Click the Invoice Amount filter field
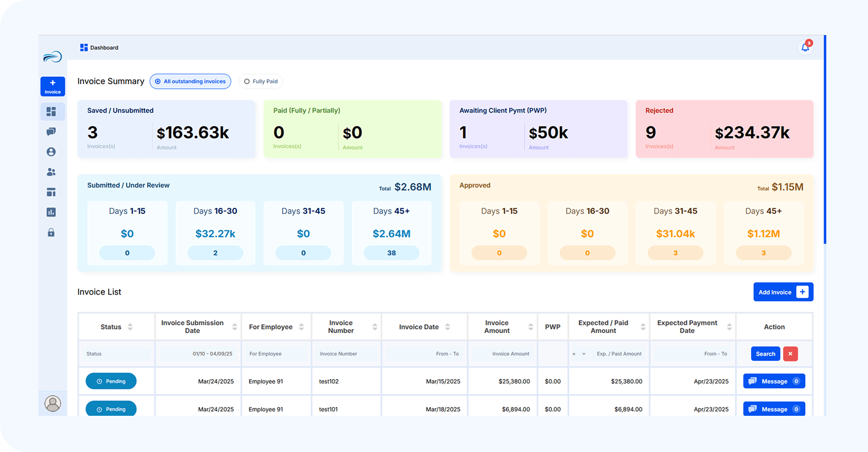The width and height of the screenshot is (868, 452). coord(503,354)
